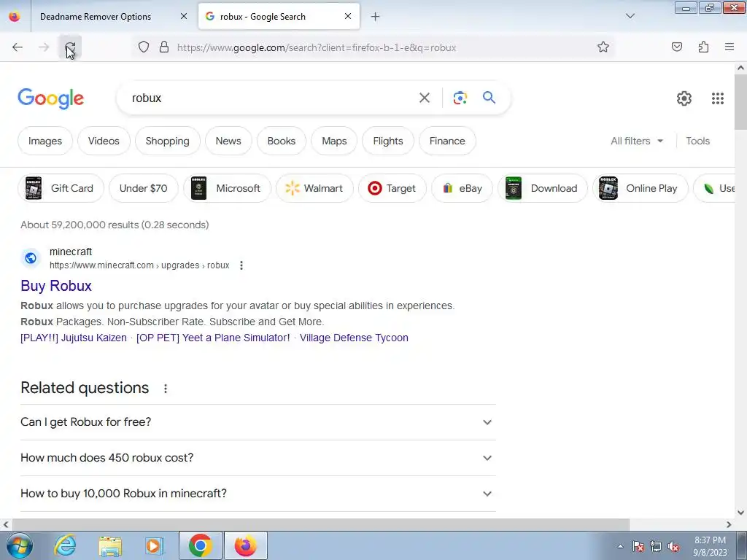Expand "Can I get Robux for free?"

pyautogui.click(x=258, y=422)
